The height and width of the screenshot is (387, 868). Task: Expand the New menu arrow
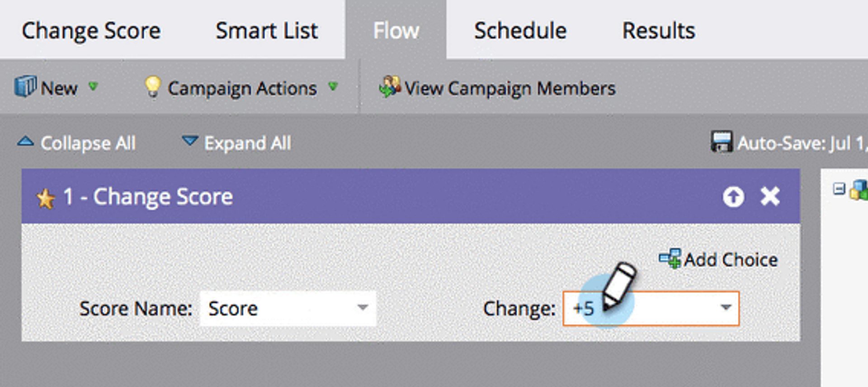[x=93, y=86]
